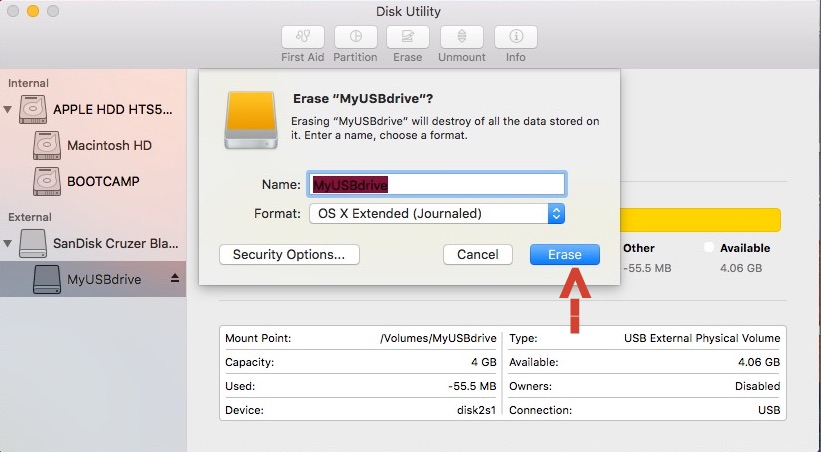Collapse the APPLE HDD disclosure triangle
This screenshot has height=452, width=821.
coord(9,109)
